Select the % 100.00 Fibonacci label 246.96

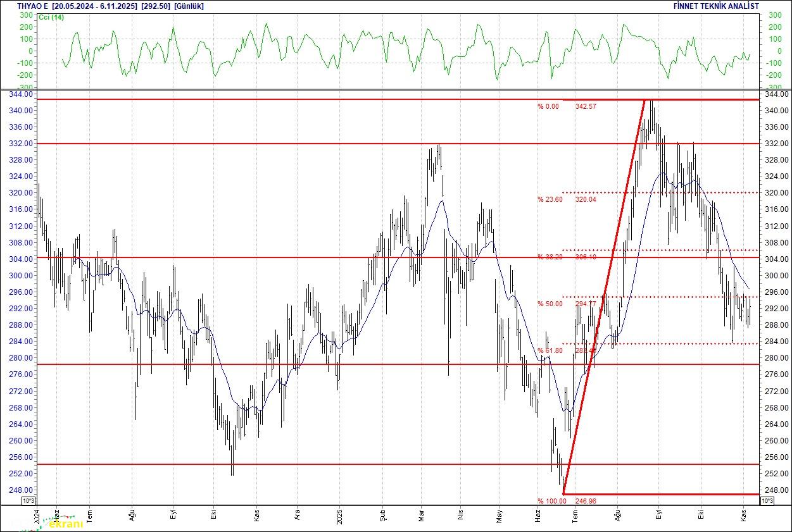(567, 501)
